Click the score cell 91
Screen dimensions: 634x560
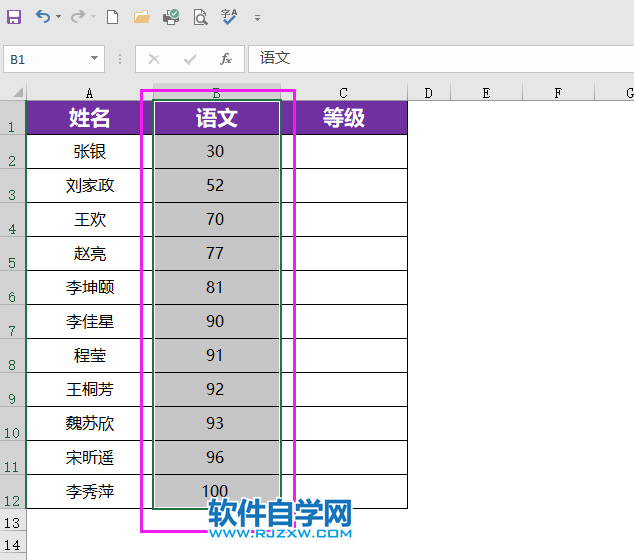(x=217, y=356)
